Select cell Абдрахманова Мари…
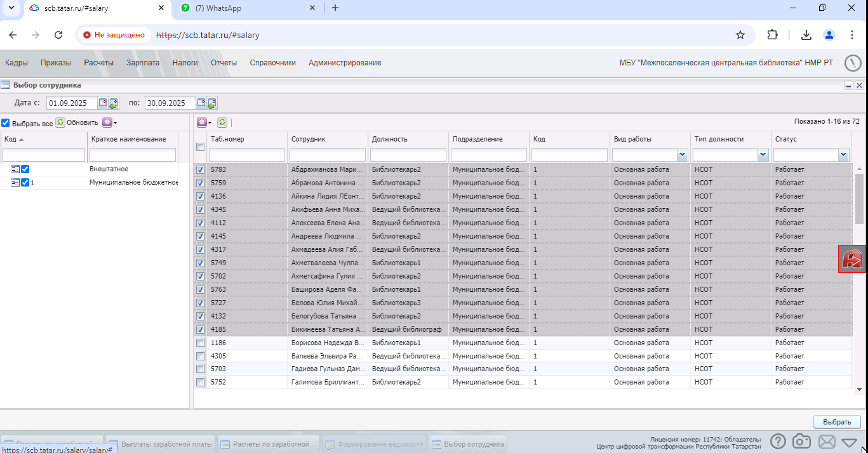The width and height of the screenshot is (868, 453). 328,170
